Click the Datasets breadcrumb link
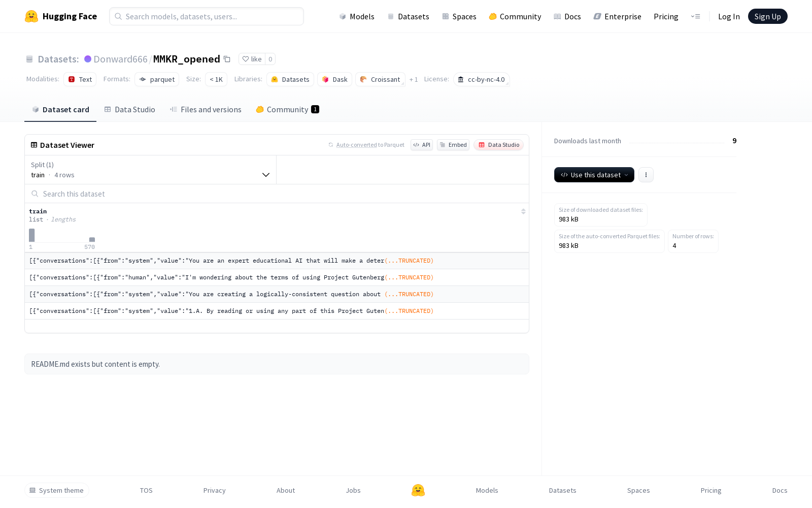This screenshot has width=812, height=508. [x=58, y=59]
